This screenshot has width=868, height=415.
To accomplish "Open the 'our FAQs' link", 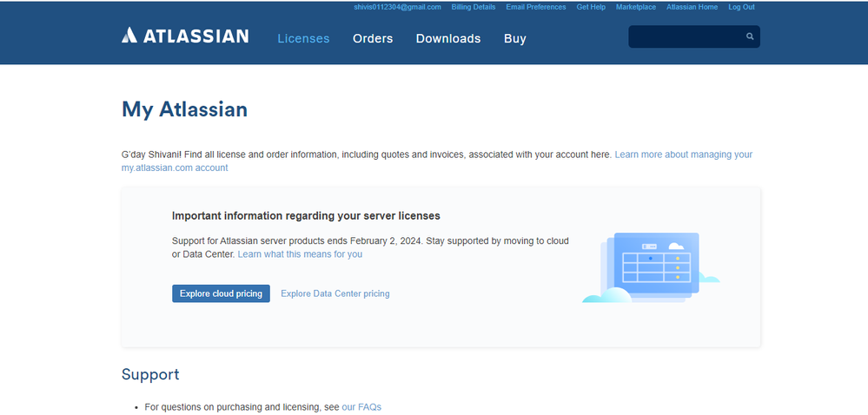I will point(361,406).
